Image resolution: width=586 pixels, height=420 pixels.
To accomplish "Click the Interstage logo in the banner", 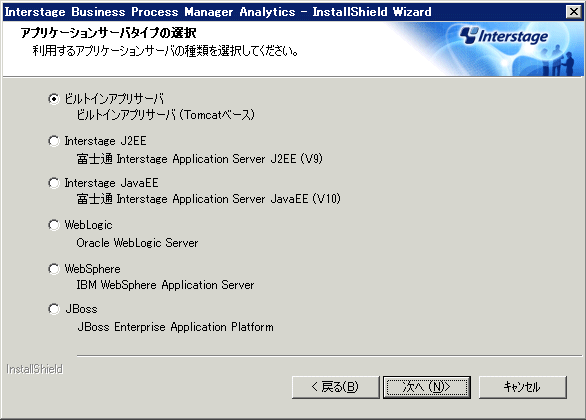I will tap(504, 36).
